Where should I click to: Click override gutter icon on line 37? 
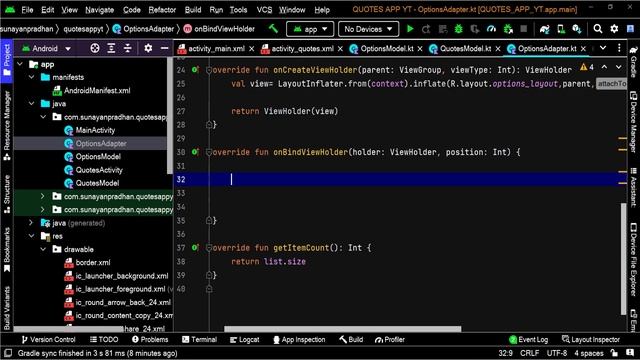pyautogui.click(x=195, y=247)
